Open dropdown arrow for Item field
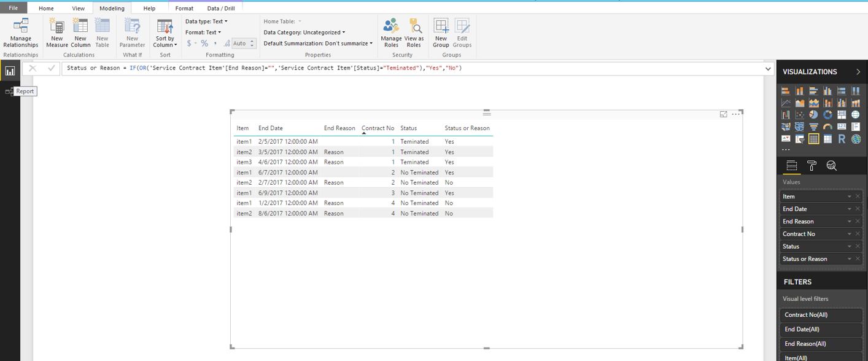 (850, 196)
